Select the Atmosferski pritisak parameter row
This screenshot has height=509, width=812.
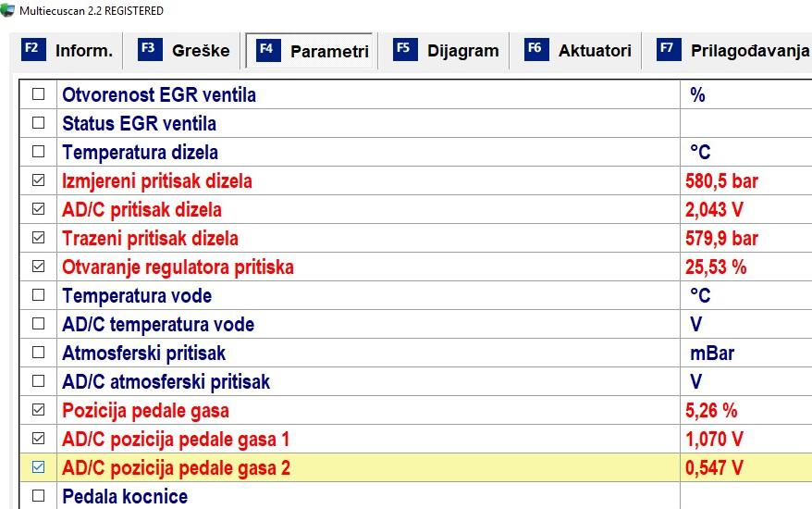coord(415,353)
